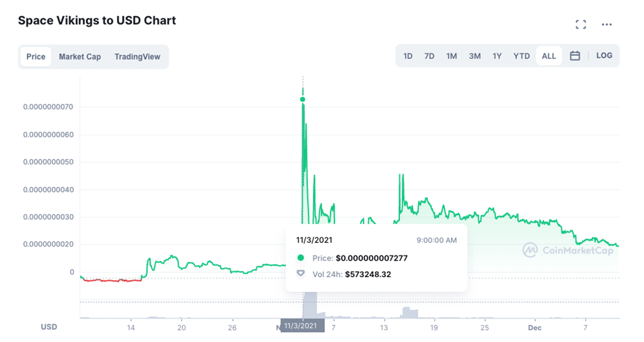Click the red price line segment
The width and height of the screenshot is (644, 342).
[113, 280]
